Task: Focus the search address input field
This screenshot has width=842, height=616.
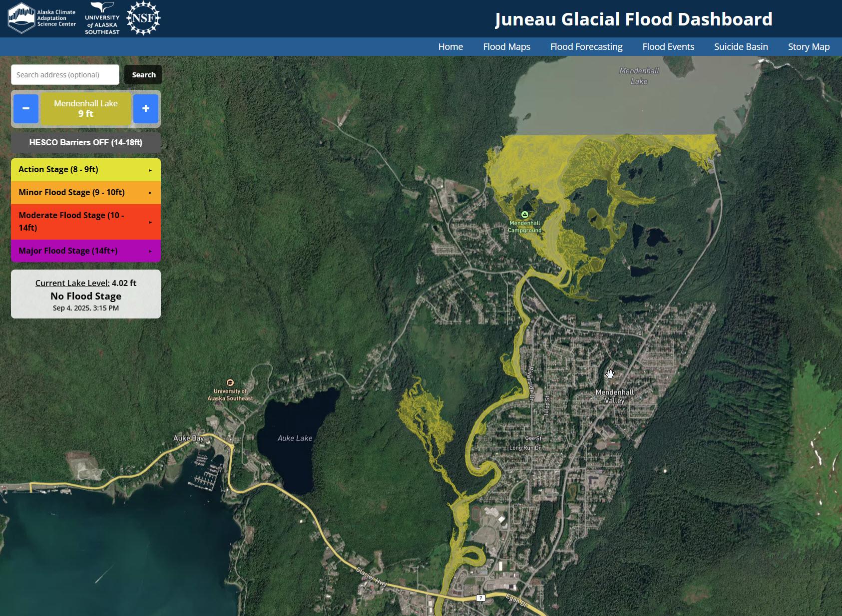Action: [x=65, y=75]
